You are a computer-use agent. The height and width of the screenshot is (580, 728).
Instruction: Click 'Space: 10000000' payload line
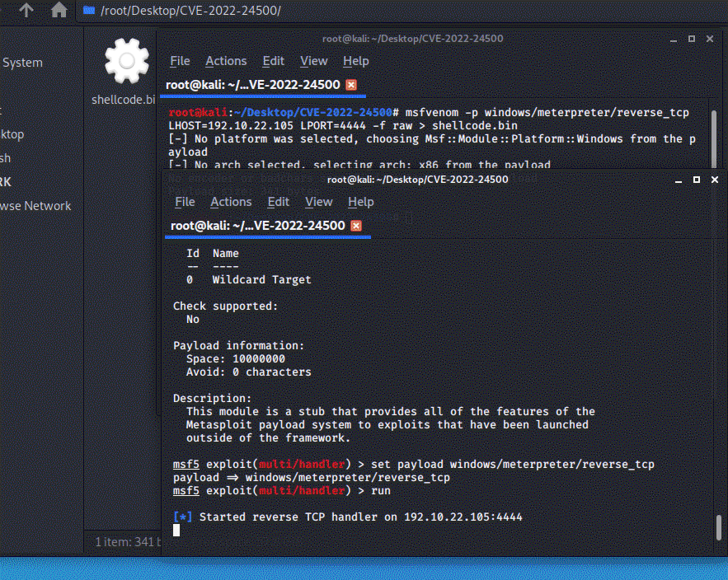click(236, 358)
